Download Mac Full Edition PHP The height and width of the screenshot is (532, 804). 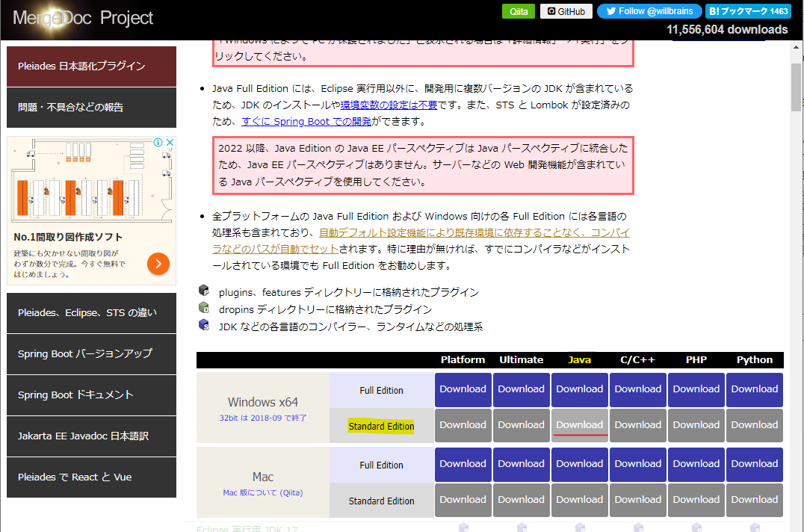pyautogui.click(x=696, y=464)
